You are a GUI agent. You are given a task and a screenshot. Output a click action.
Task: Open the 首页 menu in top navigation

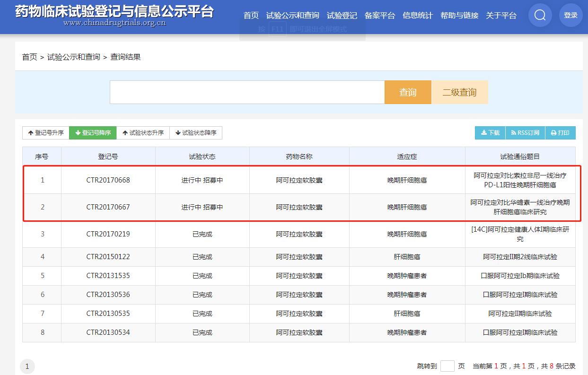(x=251, y=16)
